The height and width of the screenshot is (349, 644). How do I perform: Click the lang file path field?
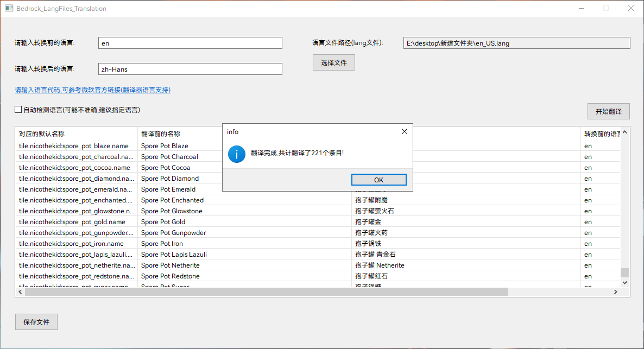[x=516, y=43]
